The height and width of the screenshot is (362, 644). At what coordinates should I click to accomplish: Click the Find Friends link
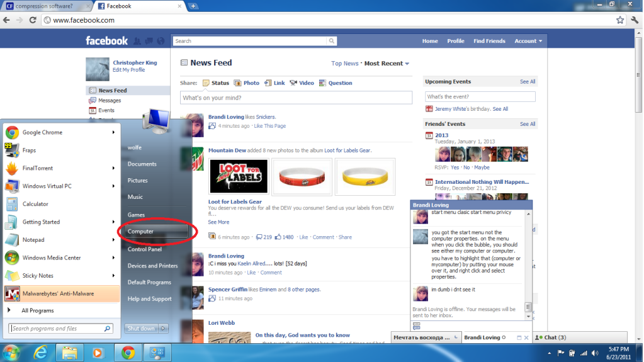click(489, 41)
